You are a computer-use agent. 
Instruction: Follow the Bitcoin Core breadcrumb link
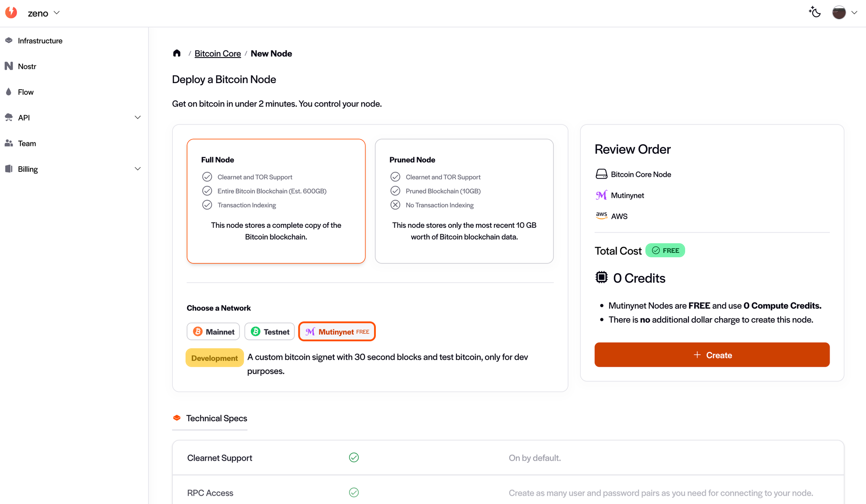click(217, 53)
